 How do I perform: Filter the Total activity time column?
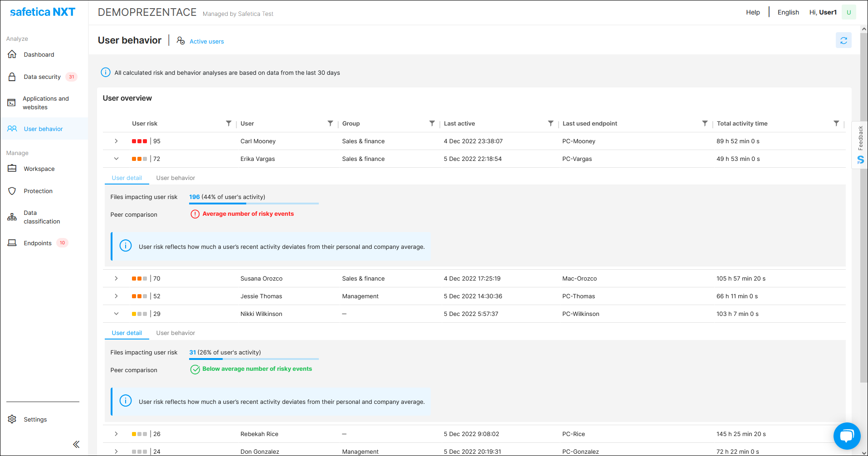coord(836,123)
